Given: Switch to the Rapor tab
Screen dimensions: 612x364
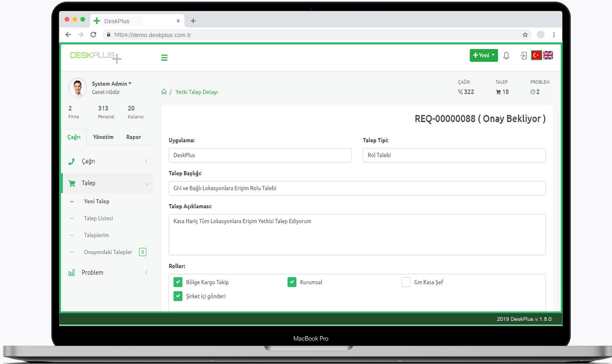Looking at the screenshot, I should (133, 137).
